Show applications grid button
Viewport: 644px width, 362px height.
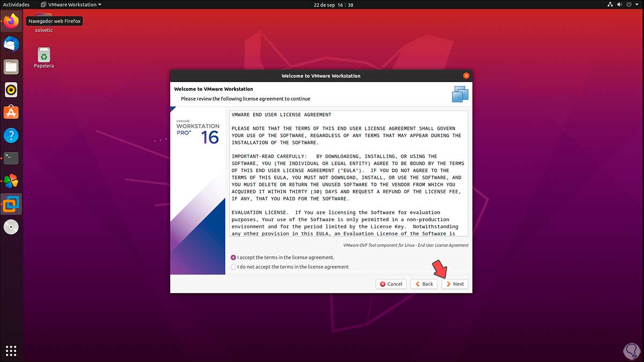click(11, 351)
